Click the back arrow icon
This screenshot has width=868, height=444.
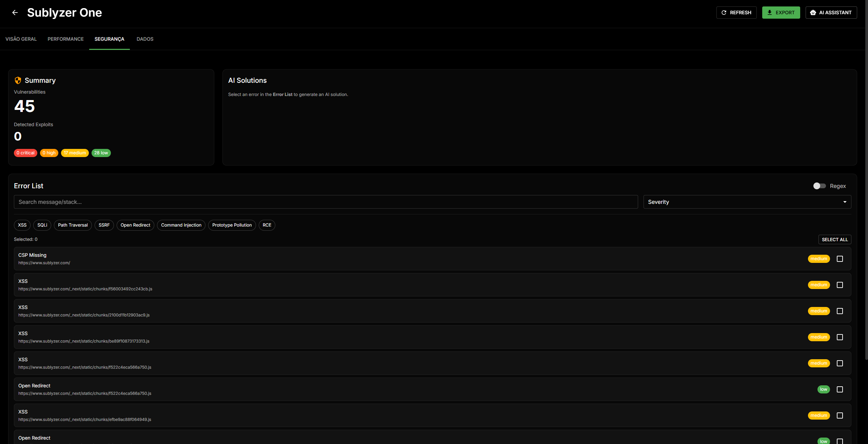pyautogui.click(x=15, y=13)
